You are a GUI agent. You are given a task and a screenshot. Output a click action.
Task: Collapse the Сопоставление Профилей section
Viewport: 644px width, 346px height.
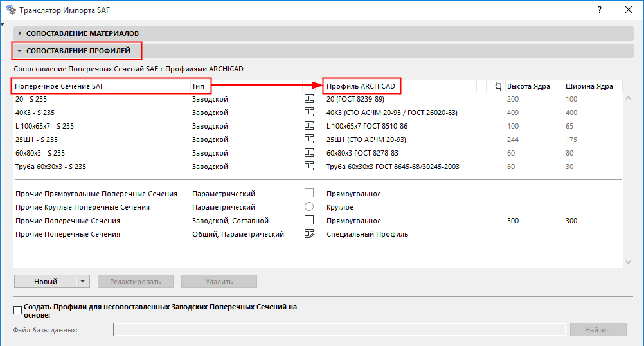(x=20, y=50)
